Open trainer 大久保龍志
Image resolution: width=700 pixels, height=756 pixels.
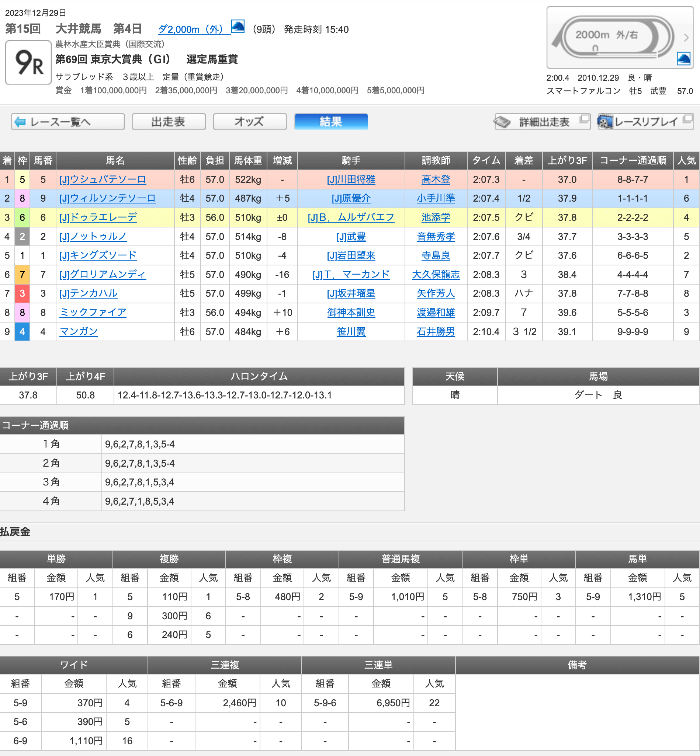(x=436, y=275)
